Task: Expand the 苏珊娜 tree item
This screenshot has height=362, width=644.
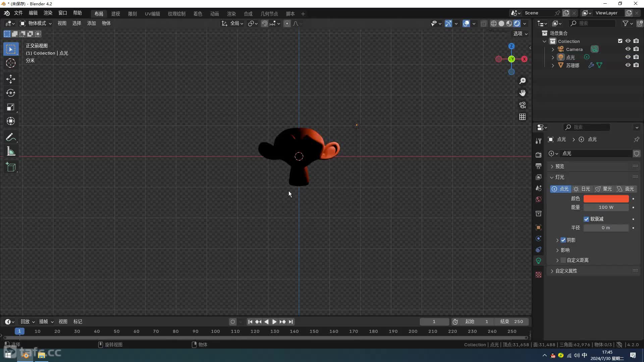Action: coord(553,65)
